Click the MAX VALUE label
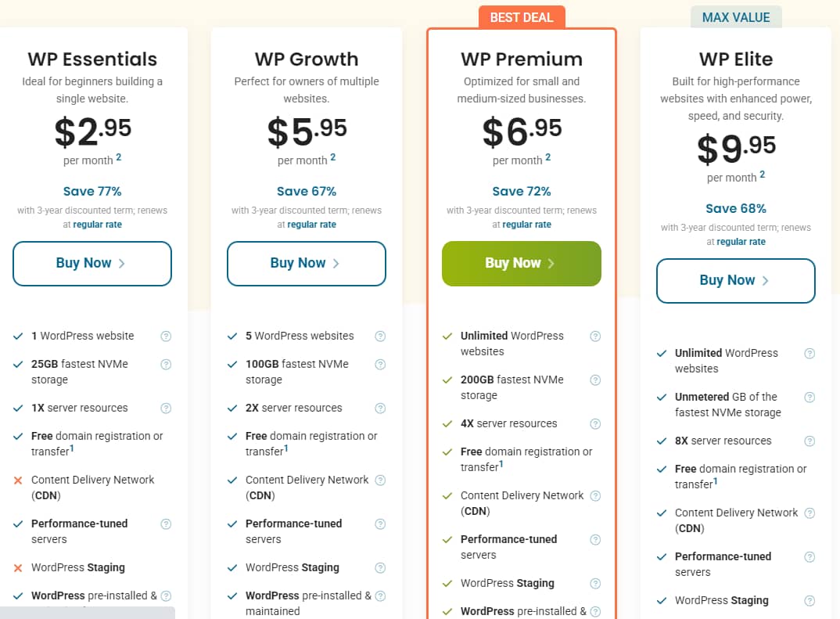The width and height of the screenshot is (840, 619). click(x=736, y=17)
